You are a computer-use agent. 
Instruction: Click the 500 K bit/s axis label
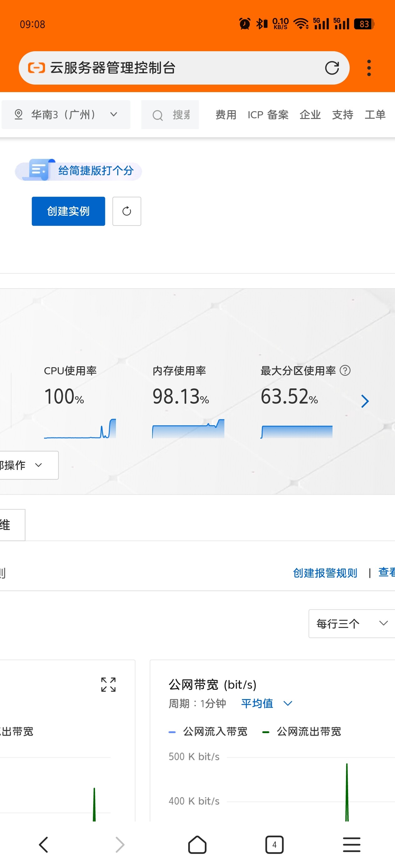point(194,757)
